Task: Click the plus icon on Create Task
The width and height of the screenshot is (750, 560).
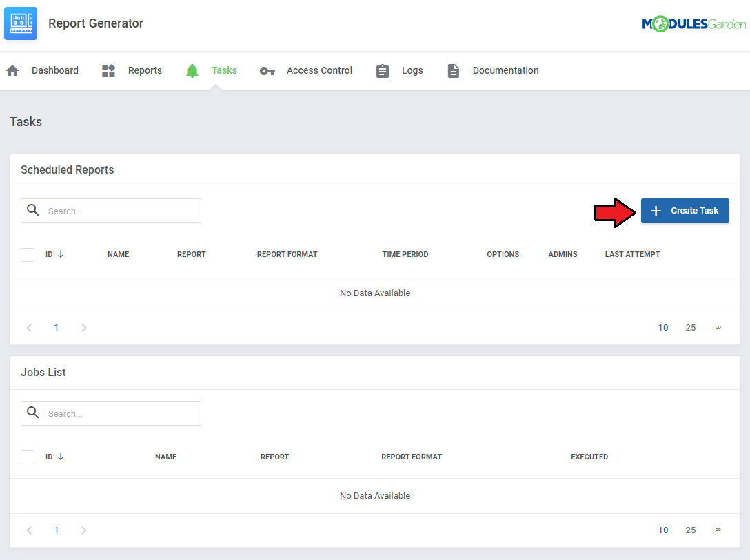Action: point(656,211)
